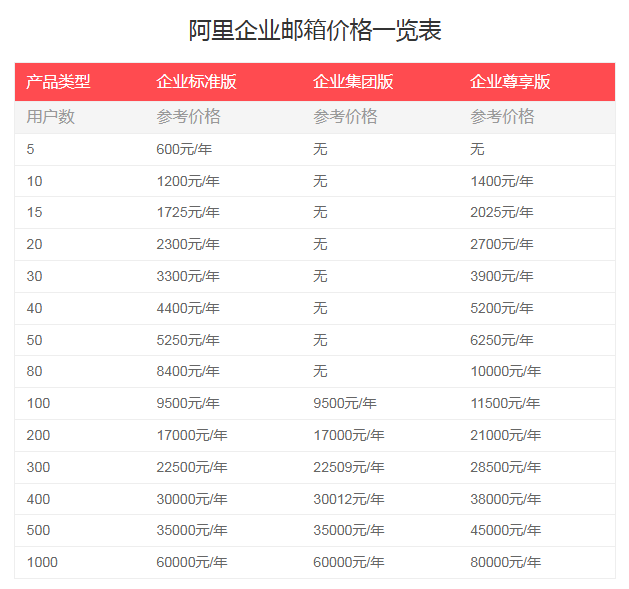Select the 28500元/年 price
Viewport: 629px width, 589px height.
tap(505, 468)
